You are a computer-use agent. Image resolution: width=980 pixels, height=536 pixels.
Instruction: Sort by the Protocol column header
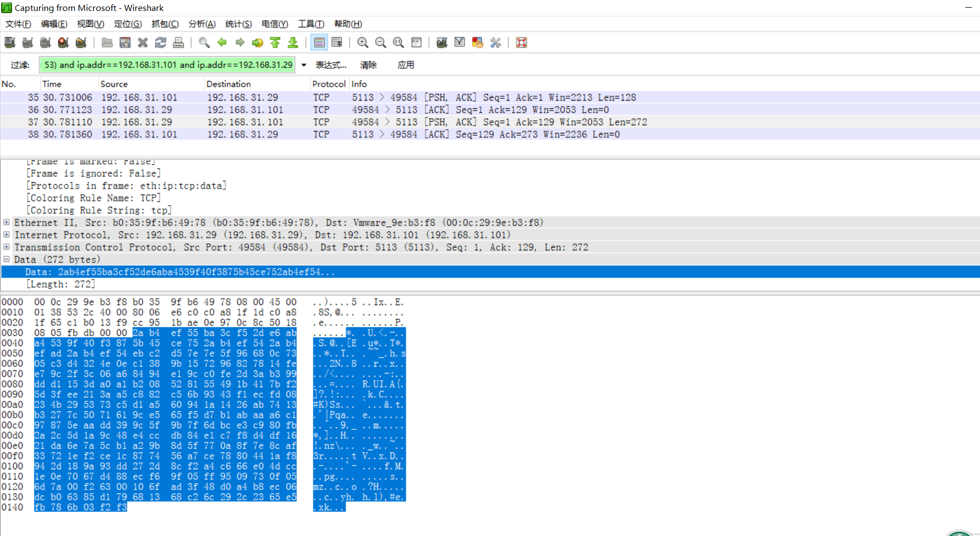(x=330, y=84)
